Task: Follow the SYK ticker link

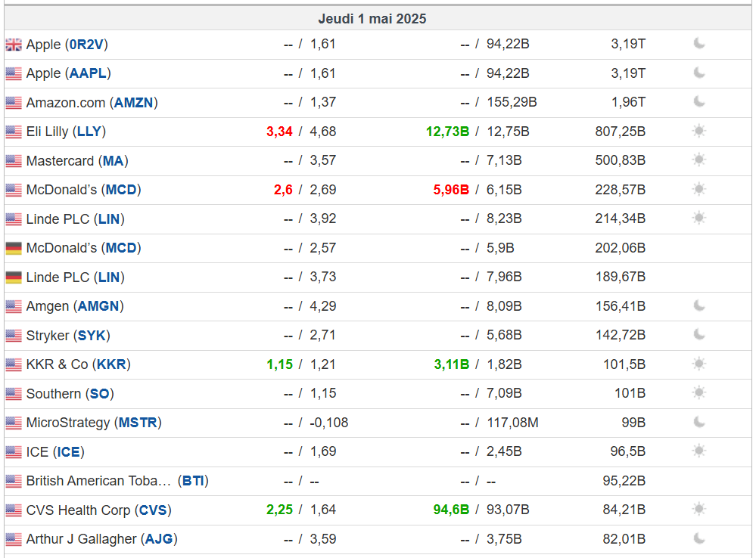Action: [x=93, y=335]
